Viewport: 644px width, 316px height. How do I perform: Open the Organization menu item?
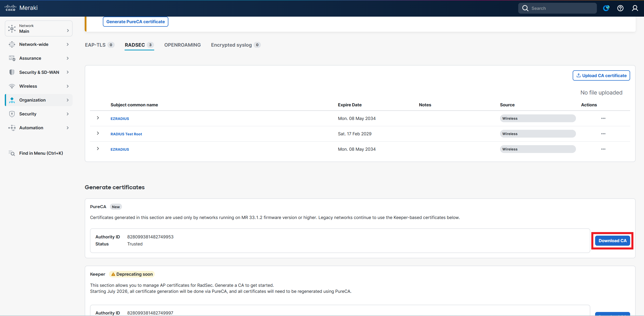(39, 100)
